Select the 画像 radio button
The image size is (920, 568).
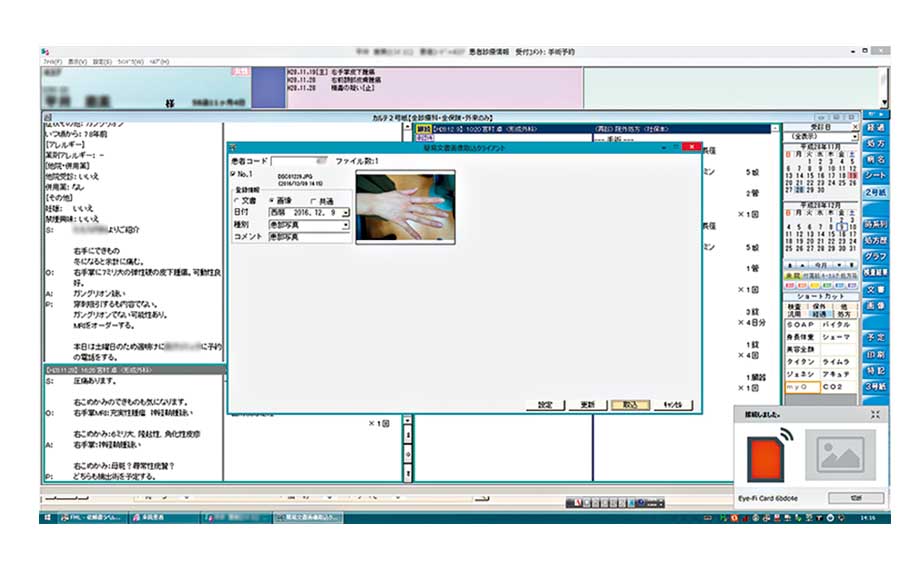pyautogui.click(x=273, y=200)
